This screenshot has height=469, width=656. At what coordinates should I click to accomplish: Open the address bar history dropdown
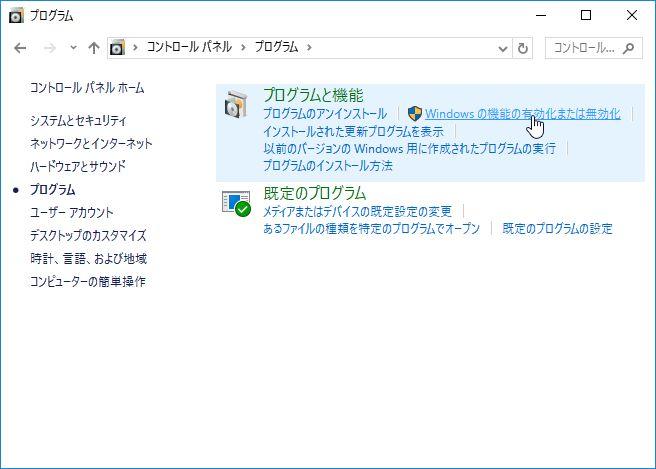[x=503, y=49]
